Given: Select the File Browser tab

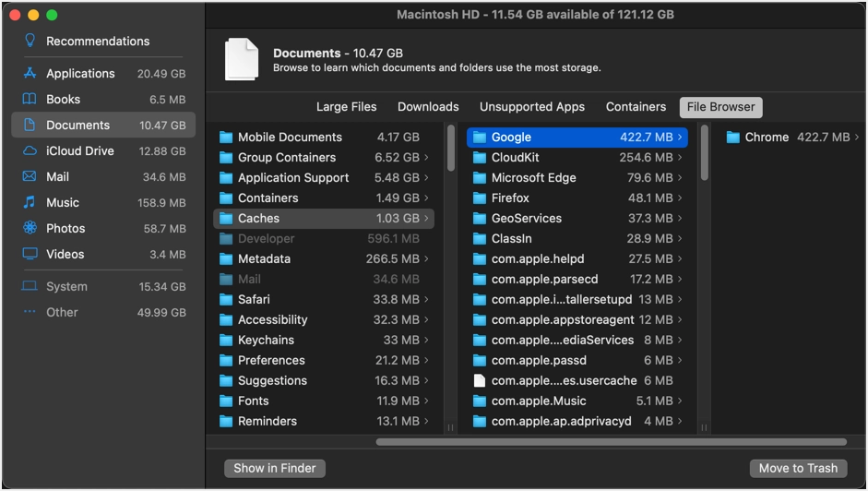Looking at the screenshot, I should click(x=720, y=107).
